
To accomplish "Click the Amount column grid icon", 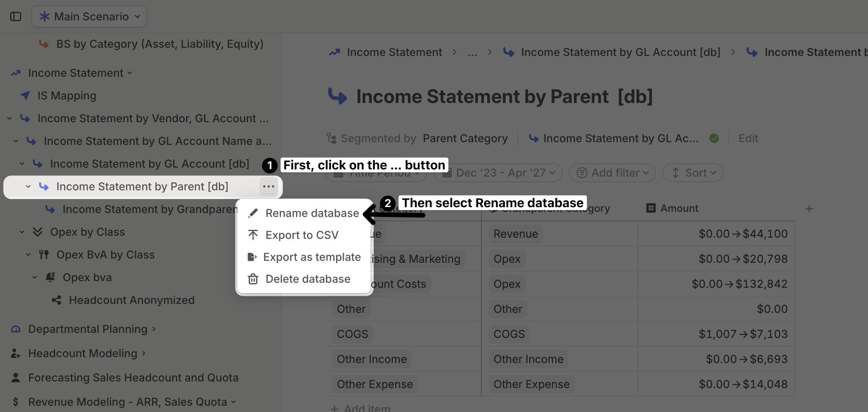I will pyautogui.click(x=651, y=208).
